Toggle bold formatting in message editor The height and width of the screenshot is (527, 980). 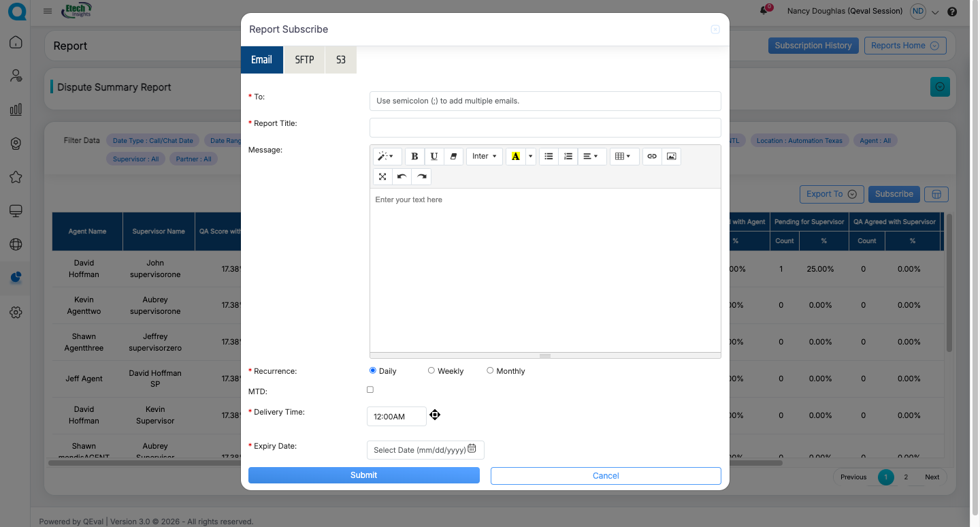[x=414, y=157]
